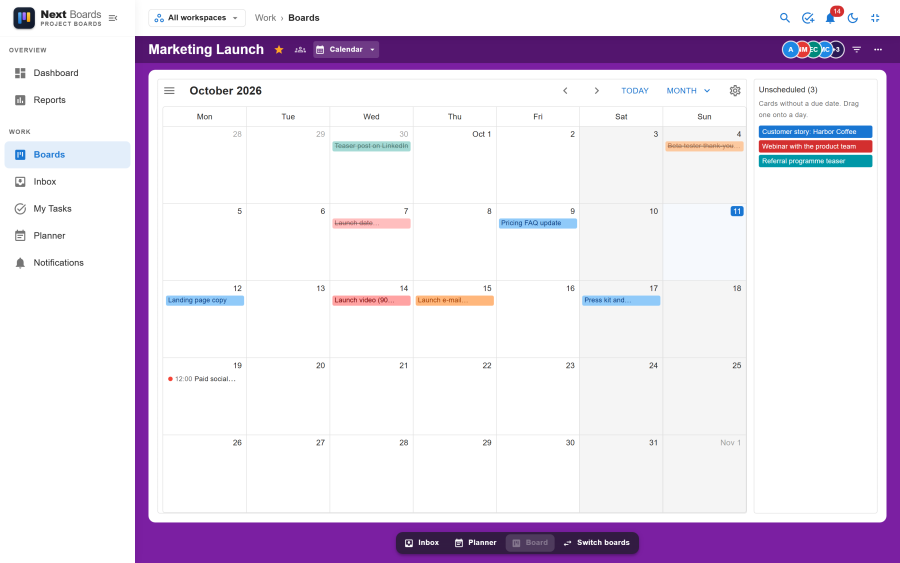Open the Launch e-mail card

click(455, 300)
